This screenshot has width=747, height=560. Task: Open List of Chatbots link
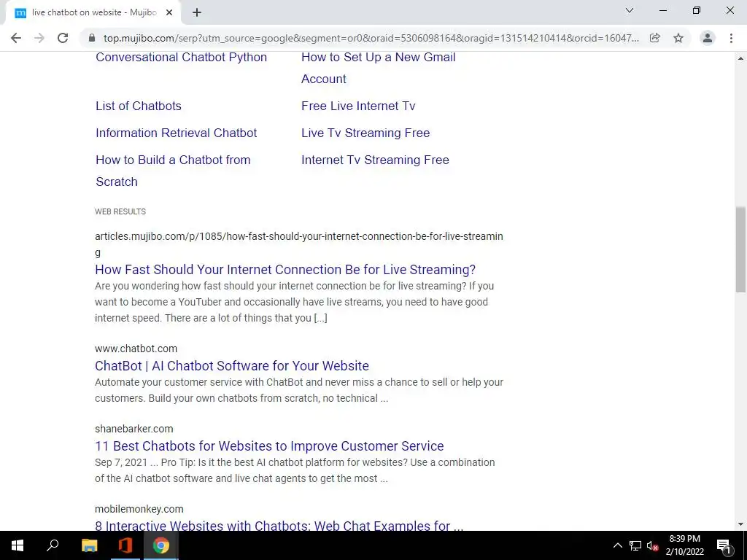(x=139, y=106)
